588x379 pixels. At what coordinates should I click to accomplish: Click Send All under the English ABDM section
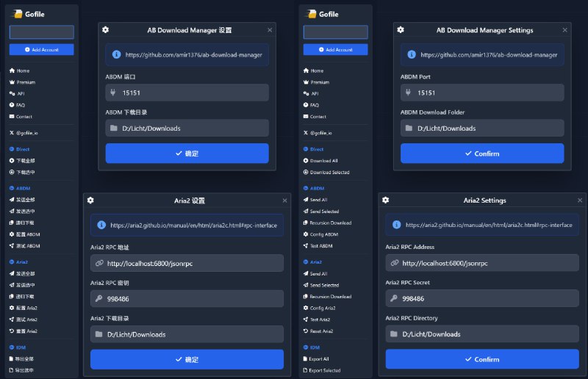(315, 200)
